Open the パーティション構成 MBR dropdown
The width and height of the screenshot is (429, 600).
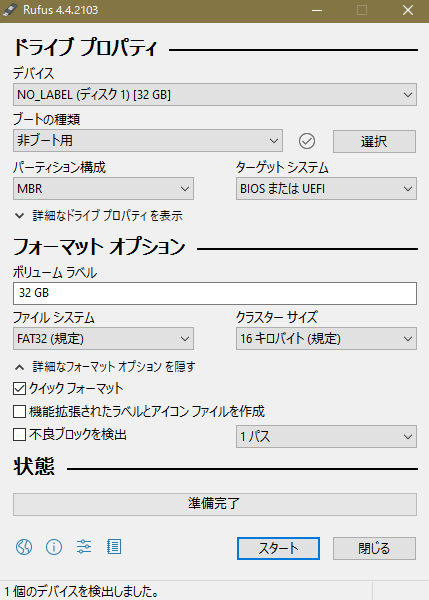(103, 189)
